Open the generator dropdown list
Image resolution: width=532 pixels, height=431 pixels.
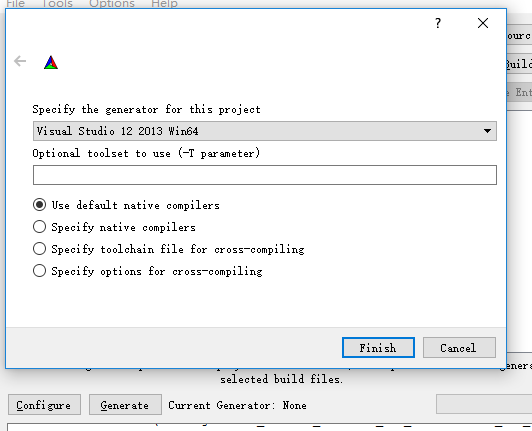point(487,131)
